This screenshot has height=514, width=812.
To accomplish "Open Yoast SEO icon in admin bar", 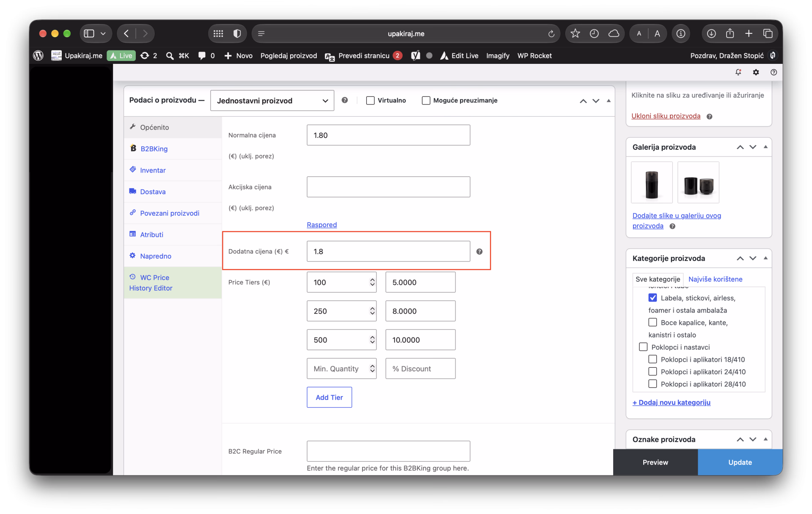I will point(415,55).
